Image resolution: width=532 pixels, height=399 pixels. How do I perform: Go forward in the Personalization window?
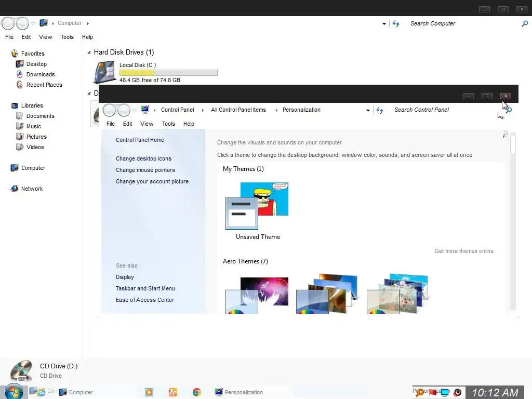pyautogui.click(x=124, y=110)
